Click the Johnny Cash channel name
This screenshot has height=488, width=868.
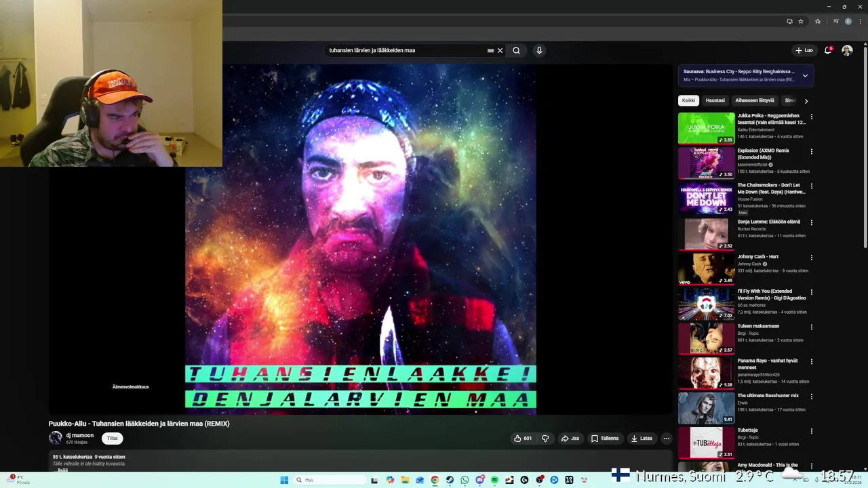click(749, 264)
